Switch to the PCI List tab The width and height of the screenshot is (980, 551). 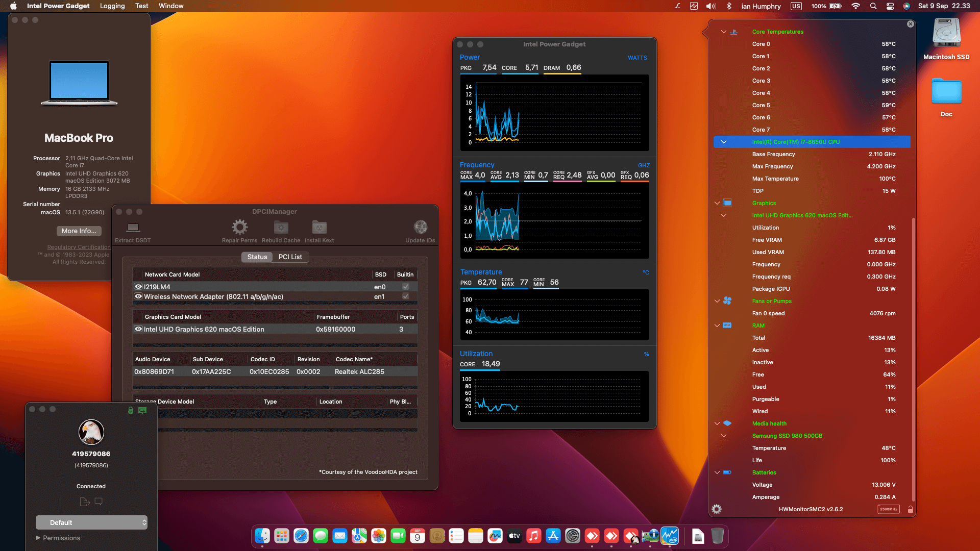[290, 257]
